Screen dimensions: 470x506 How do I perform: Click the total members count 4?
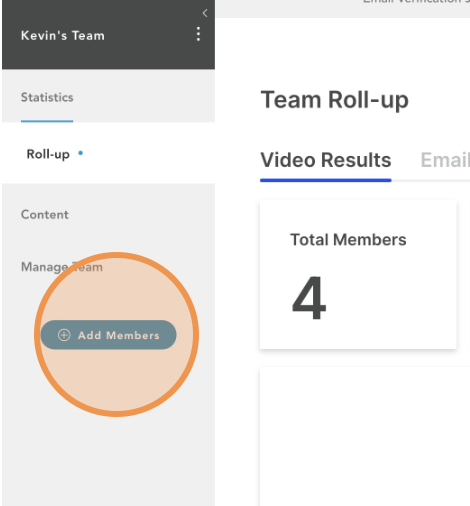click(x=309, y=298)
